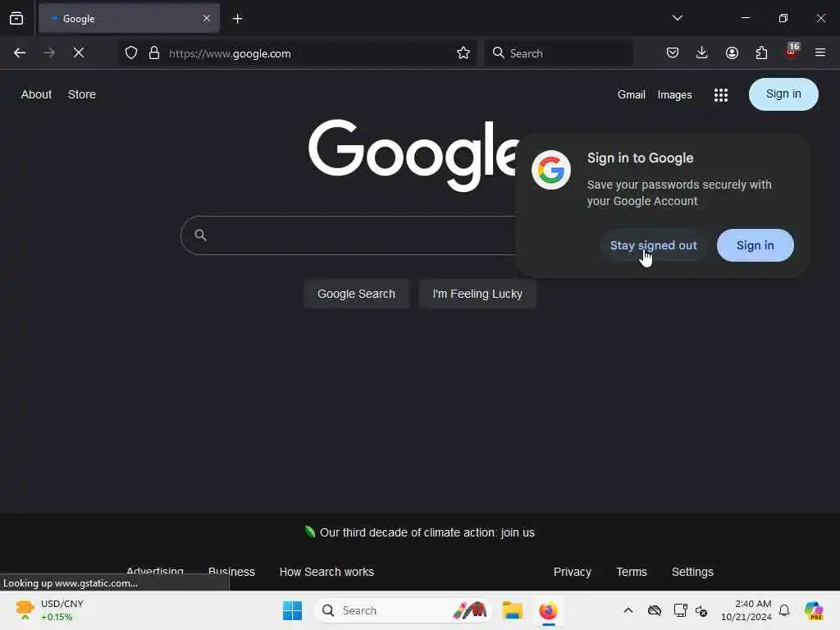Viewport: 840px width, 630px height.
Task: Save page to Pocket
Action: click(x=673, y=52)
